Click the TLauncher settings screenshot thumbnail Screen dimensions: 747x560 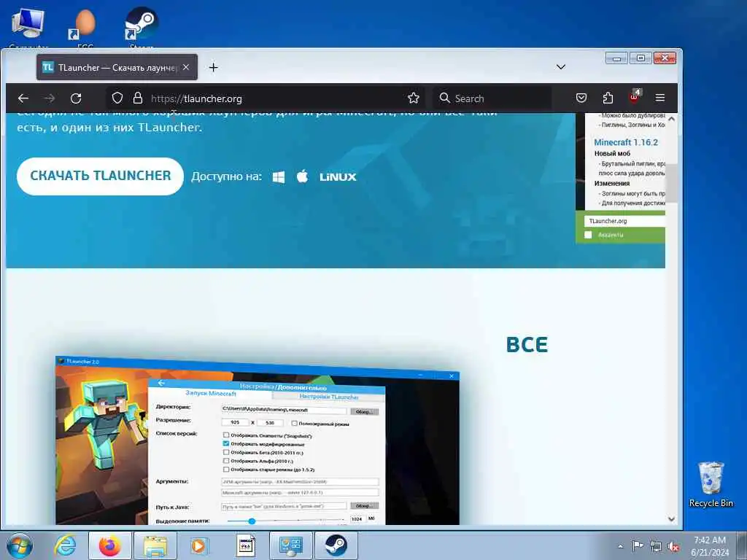pyautogui.click(x=258, y=440)
